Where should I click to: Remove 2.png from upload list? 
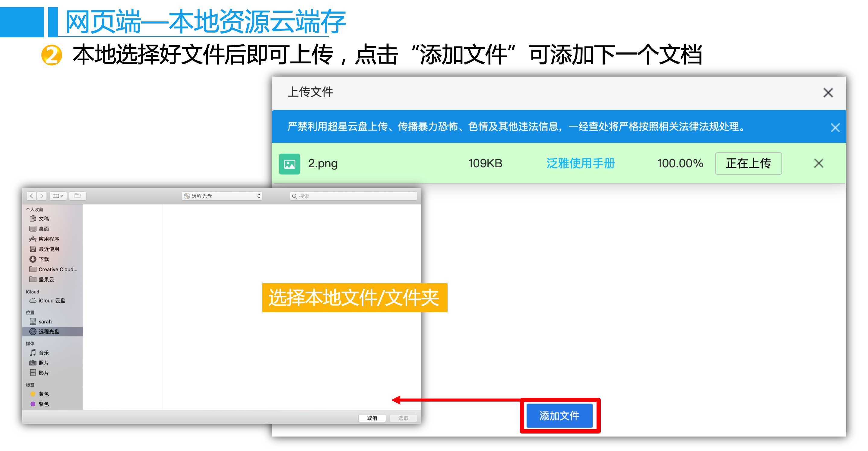click(x=819, y=163)
